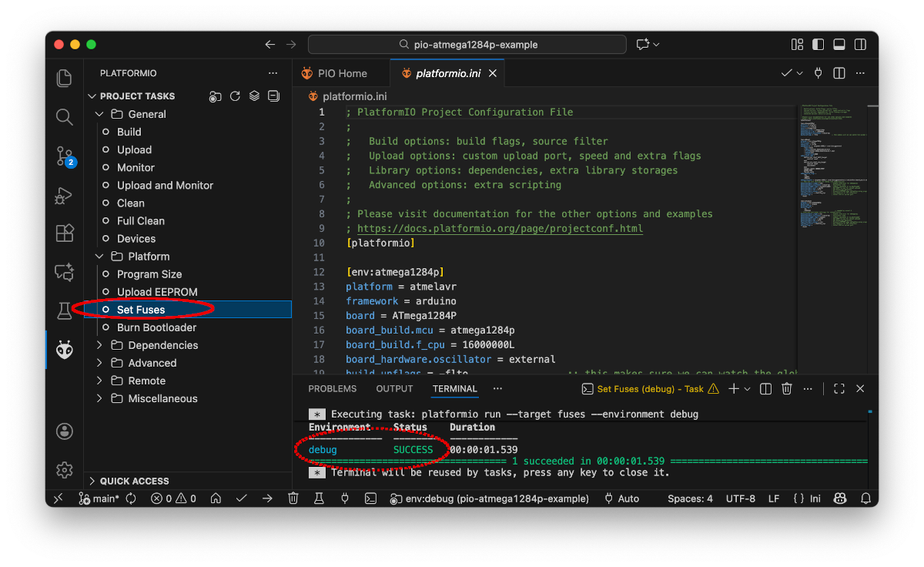
Task: Open Copilot status icon in status bar
Action: [841, 498]
